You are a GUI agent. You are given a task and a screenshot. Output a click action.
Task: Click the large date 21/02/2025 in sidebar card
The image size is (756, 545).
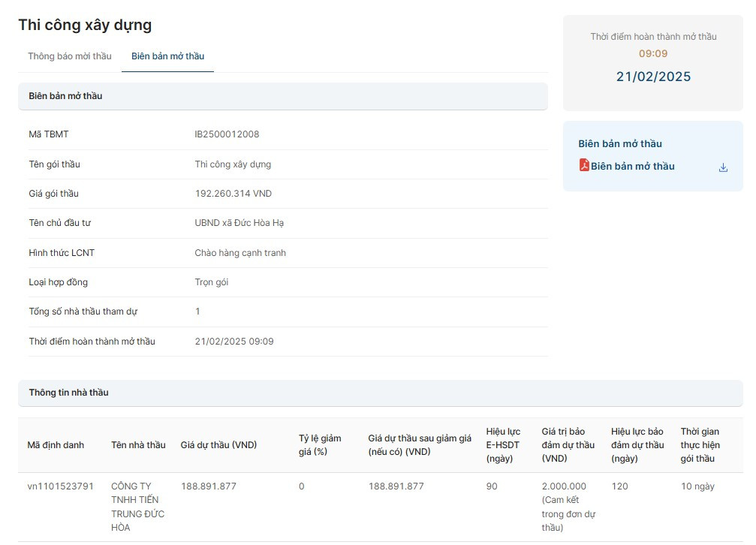coord(653,77)
